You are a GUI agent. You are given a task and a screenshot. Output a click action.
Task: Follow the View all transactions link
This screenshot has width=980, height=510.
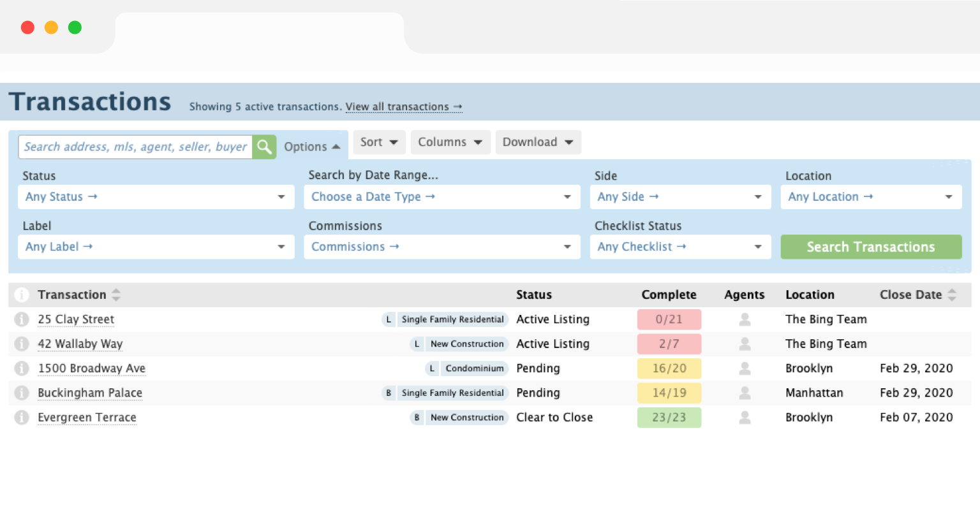(404, 107)
